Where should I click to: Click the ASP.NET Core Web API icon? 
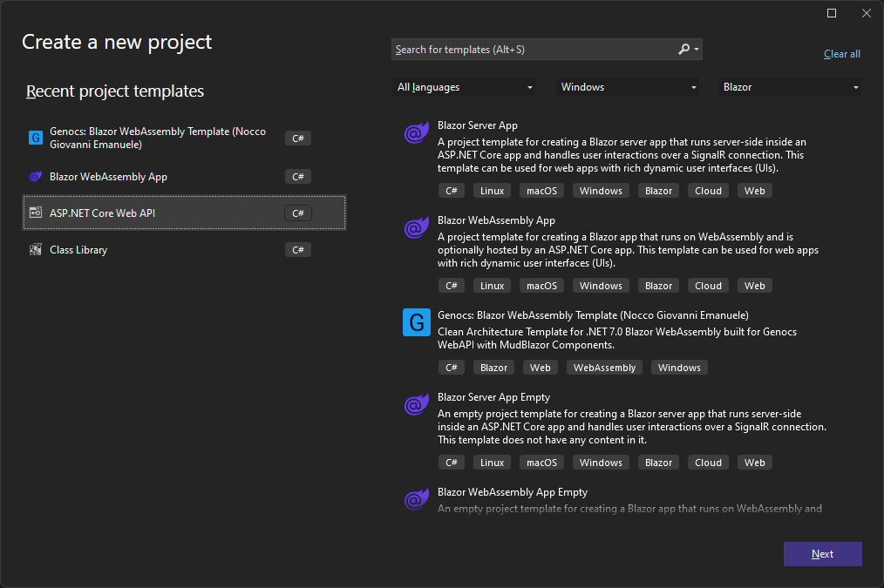[36, 213]
